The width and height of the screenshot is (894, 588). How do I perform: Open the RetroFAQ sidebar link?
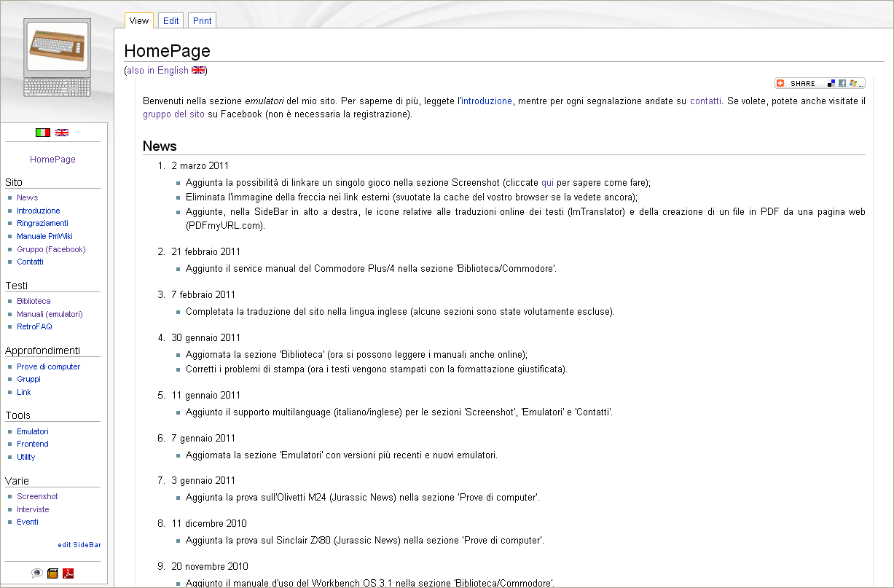34,326
